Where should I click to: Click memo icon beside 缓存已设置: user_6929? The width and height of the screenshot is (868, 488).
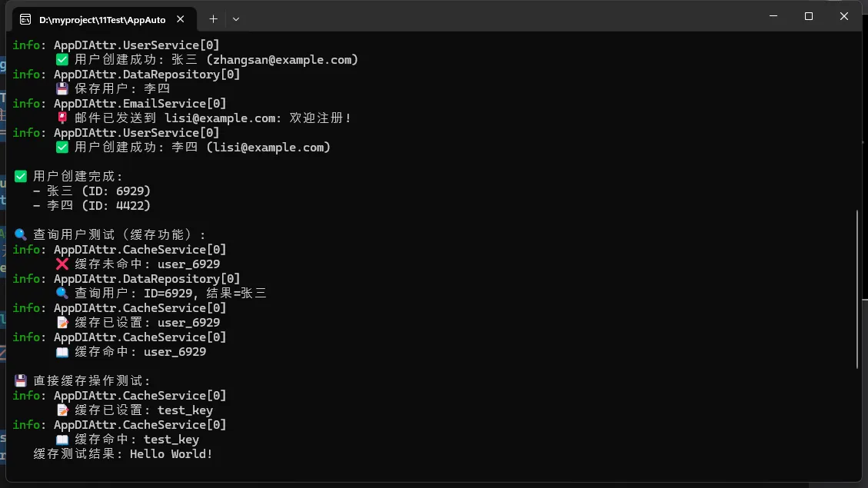(x=62, y=323)
